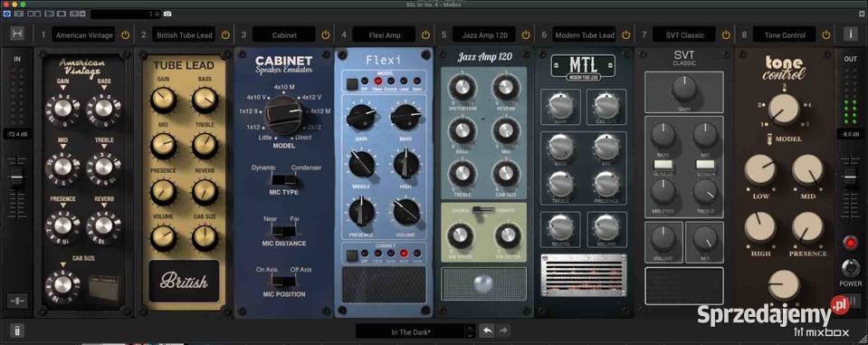
Task: Click the Tone Control MODEL selector knob
Action: coord(783,109)
